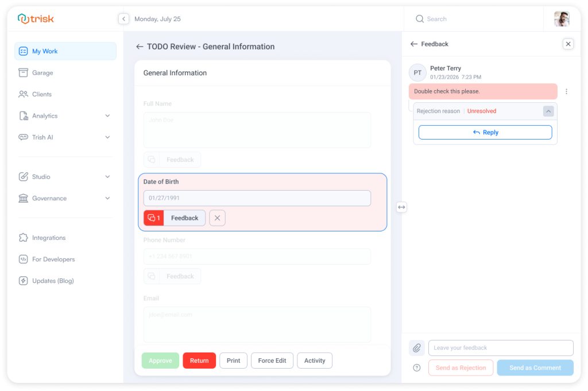588x391 pixels.
Task: Click the Leave your feedback field
Action: (x=500, y=348)
